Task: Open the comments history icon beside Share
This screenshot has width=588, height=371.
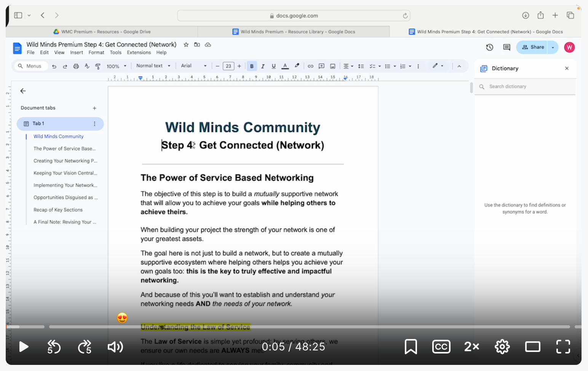Action: pos(507,47)
